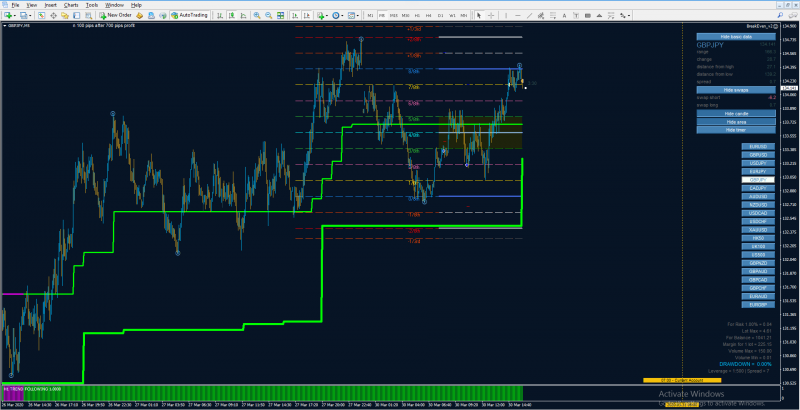Open the Tools menu
This screenshot has height=410, width=800.
(x=92, y=5)
